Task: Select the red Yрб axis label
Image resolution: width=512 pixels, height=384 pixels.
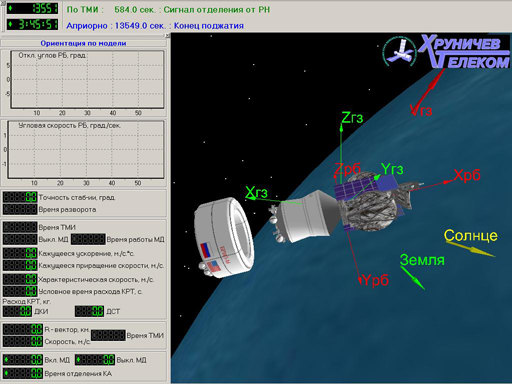Action: [376, 280]
